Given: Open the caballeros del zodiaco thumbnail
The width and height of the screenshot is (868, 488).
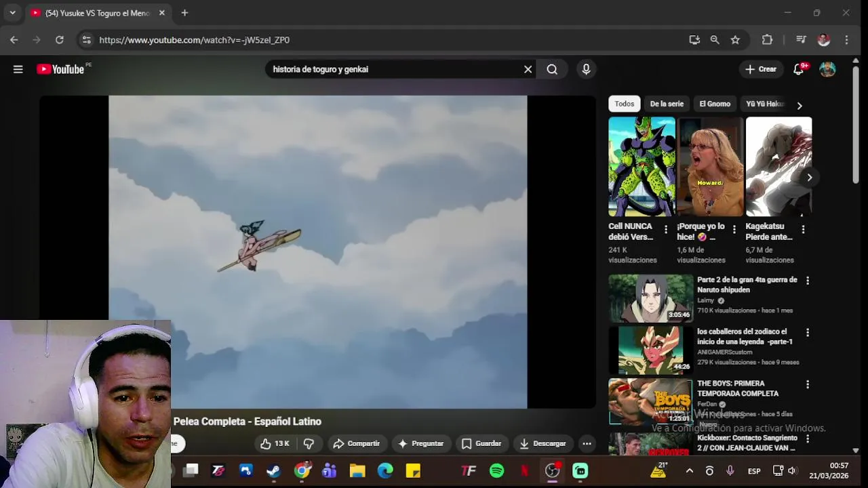Looking at the screenshot, I should 650,350.
